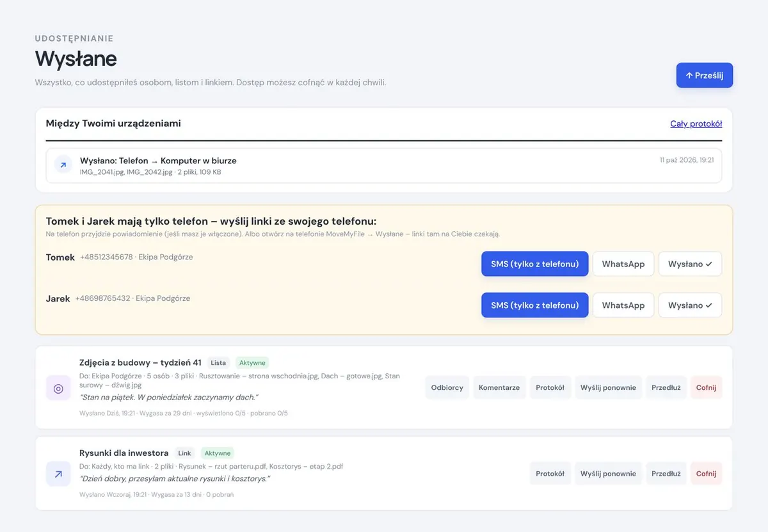
Task: Share link with Jarek via WhatsApp
Action: (x=623, y=305)
